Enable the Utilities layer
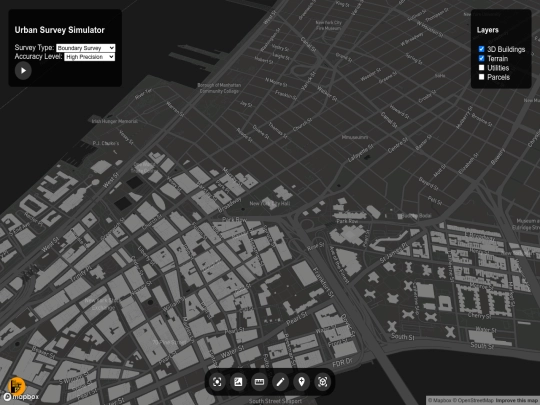The width and height of the screenshot is (540, 405). pyautogui.click(x=481, y=68)
